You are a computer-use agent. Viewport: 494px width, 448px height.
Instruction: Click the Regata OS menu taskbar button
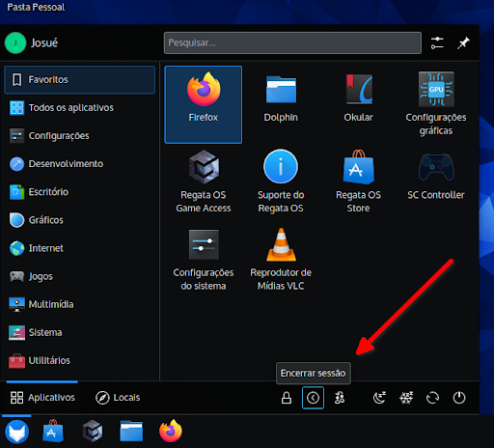tap(16, 432)
